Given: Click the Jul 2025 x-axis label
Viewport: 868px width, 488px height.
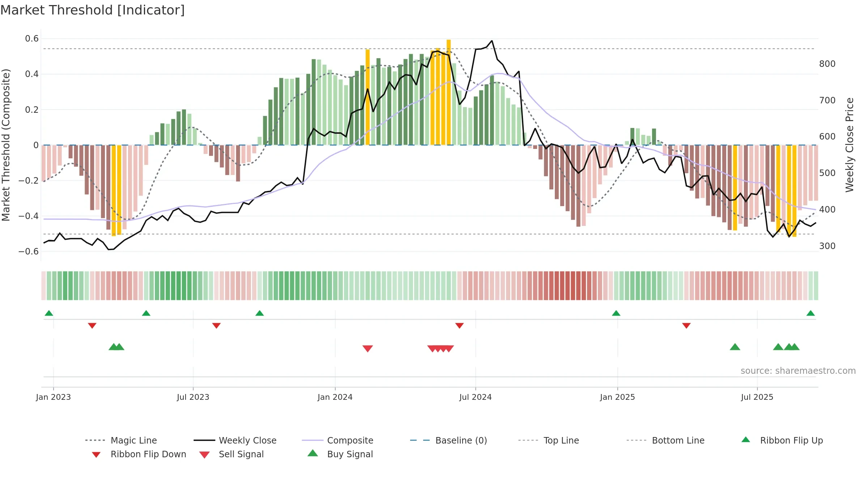Looking at the screenshot, I should (757, 397).
